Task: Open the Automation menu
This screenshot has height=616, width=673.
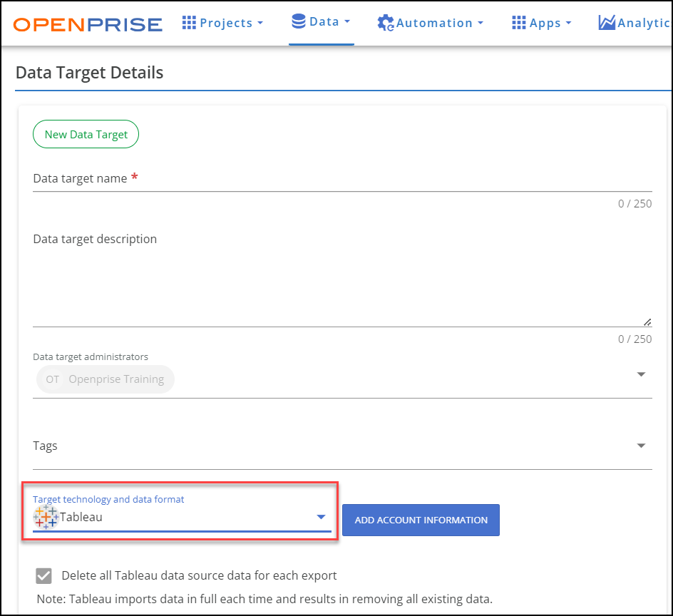Action: [x=431, y=24]
